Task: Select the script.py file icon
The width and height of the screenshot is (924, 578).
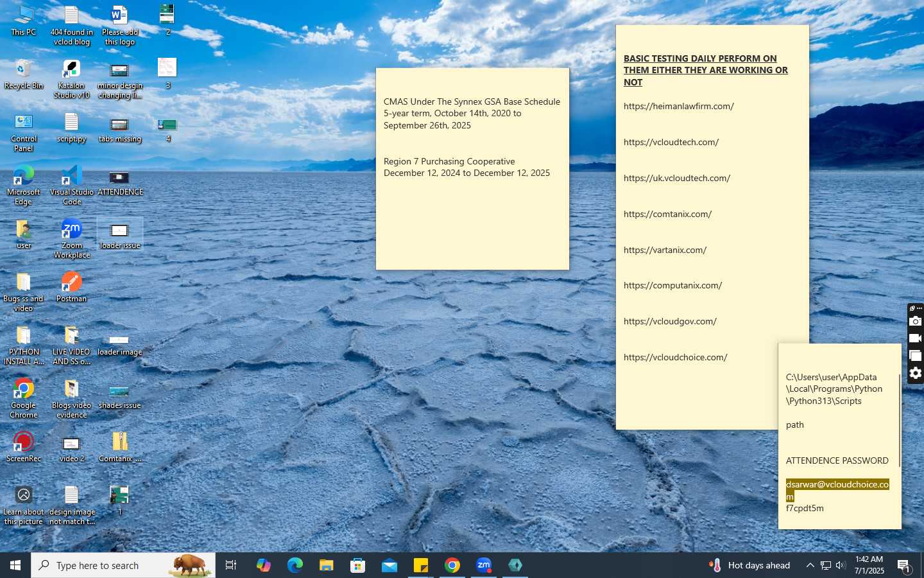Action: [72, 128]
